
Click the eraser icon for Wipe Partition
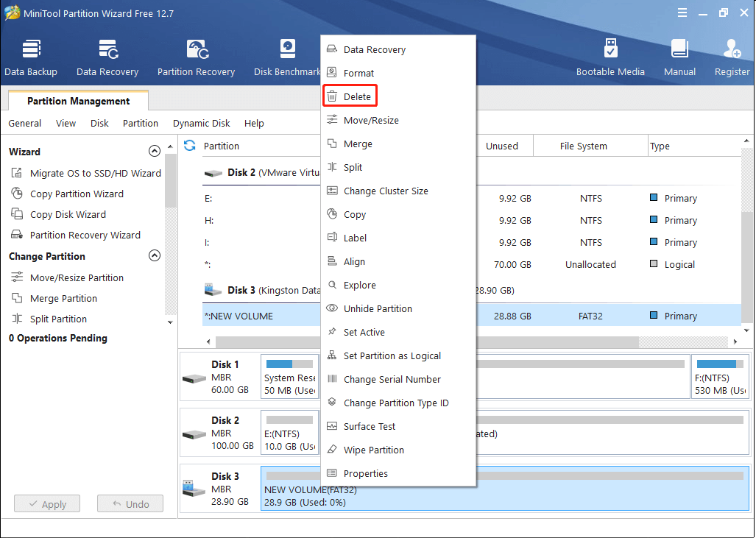[x=332, y=450]
